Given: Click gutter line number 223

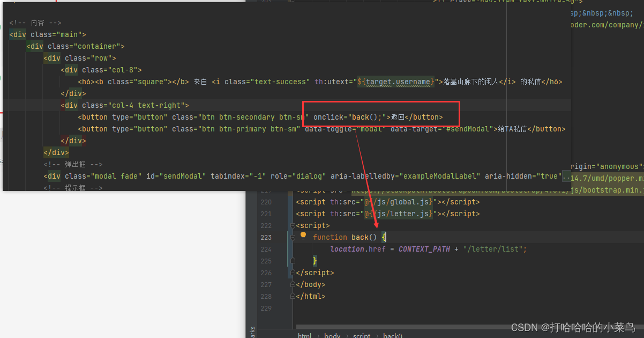Looking at the screenshot, I should coord(266,238).
